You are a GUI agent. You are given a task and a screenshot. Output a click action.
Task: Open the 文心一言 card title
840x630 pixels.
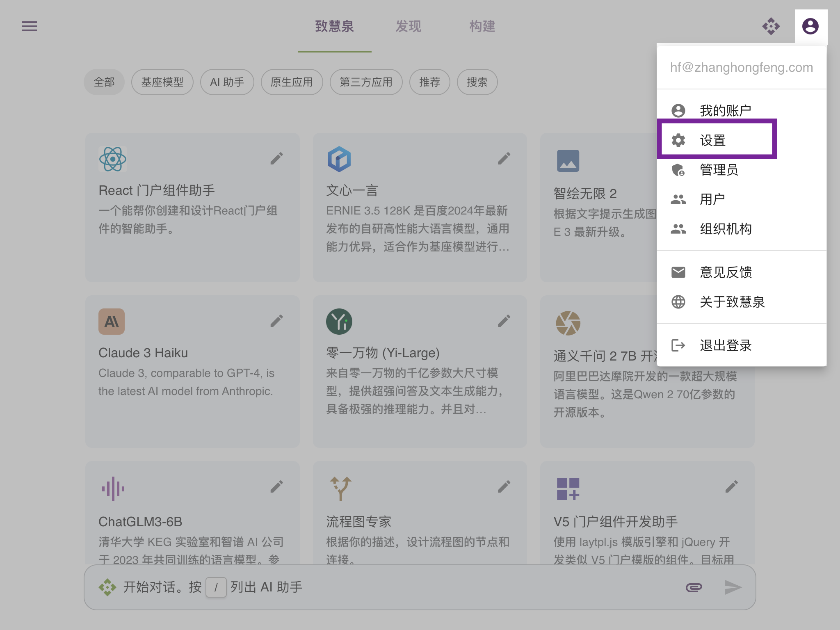(352, 190)
